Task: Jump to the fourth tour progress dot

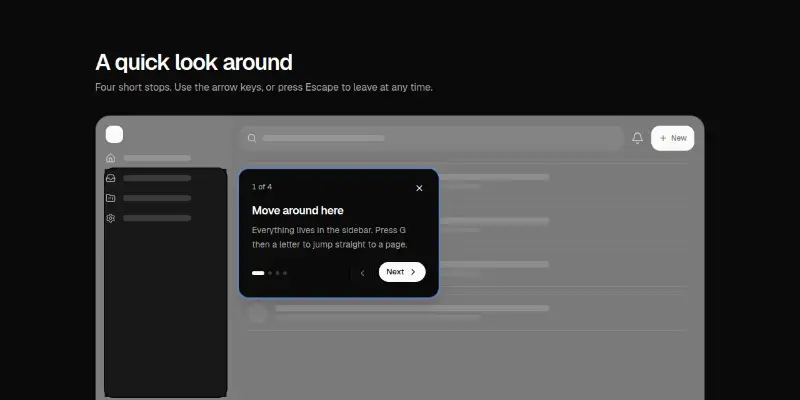Action: click(x=285, y=273)
